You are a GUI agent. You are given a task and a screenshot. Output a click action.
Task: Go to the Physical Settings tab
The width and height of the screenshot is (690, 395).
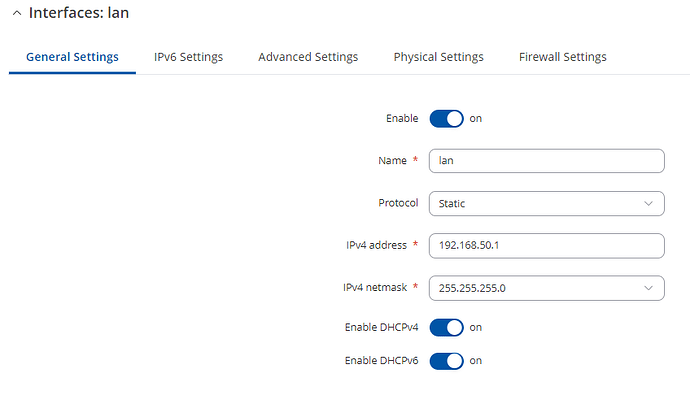(438, 57)
